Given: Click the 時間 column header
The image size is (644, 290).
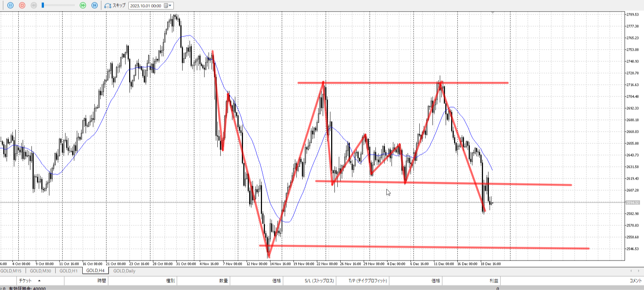Looking at the screenshot, I should (101, 281).
